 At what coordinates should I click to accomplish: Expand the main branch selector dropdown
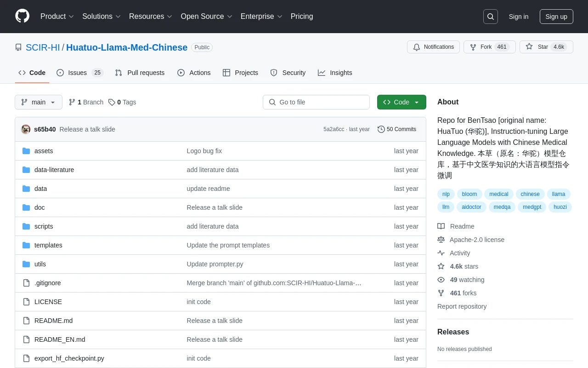coord(39,102)
